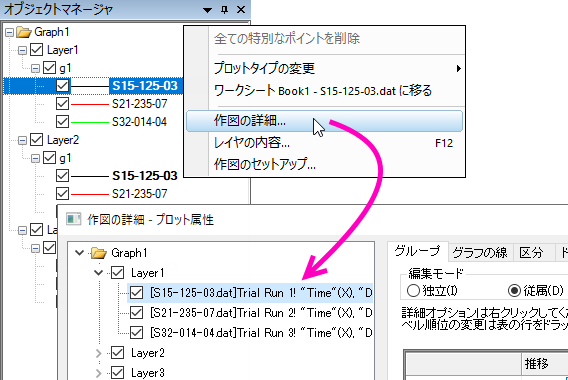Collapse the Graph1 node in Object Manager
Viewport: 568px width, 380px height.
tap(9, 33)
